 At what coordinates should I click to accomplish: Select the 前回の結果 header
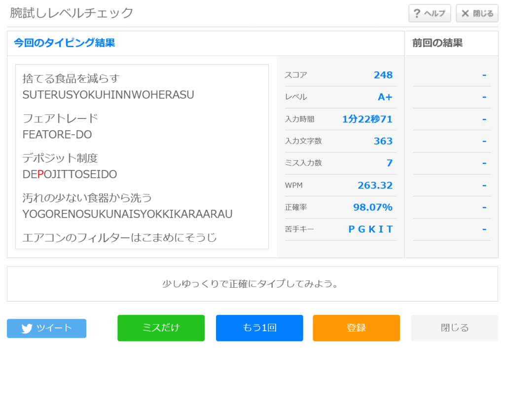pyautogui.click(x=437, y=43)
